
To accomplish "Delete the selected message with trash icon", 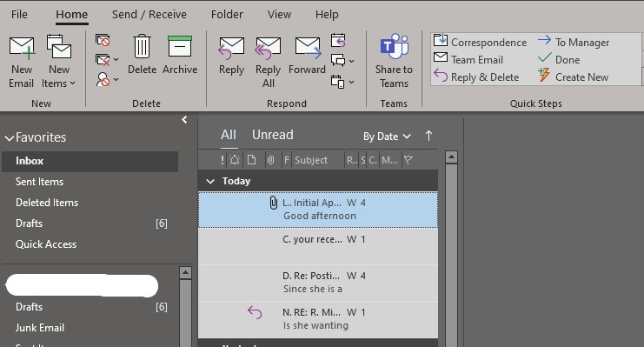I will 143,54.
